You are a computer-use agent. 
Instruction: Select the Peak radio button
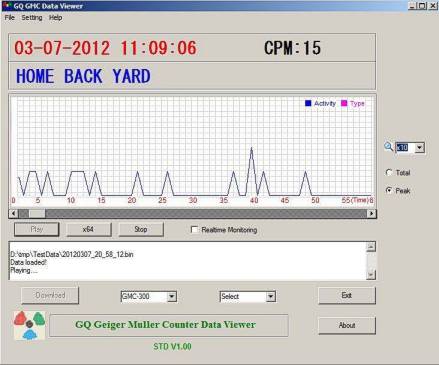[x=389, y=190]
